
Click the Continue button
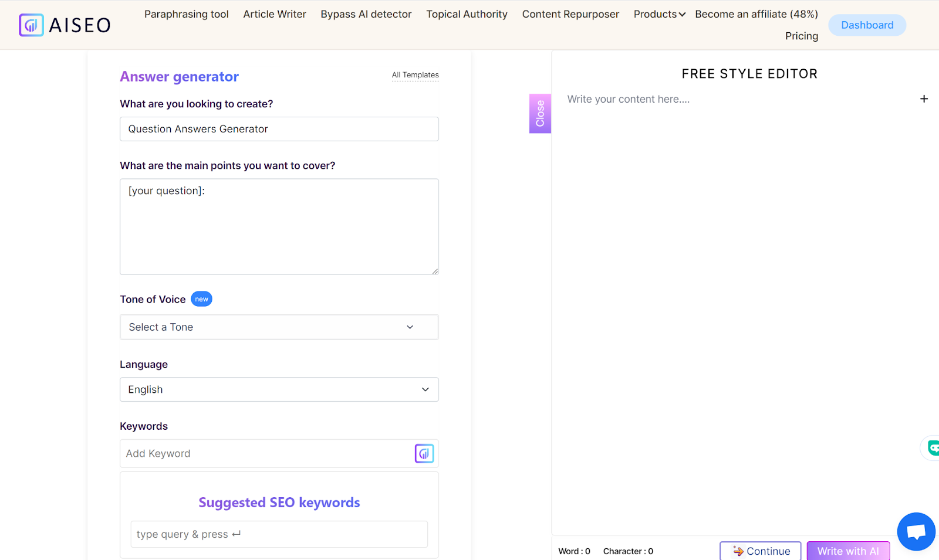(761, 551)
